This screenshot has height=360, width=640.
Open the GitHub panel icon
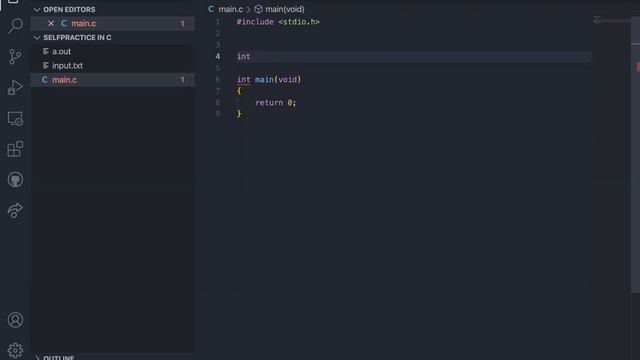click(x=15, y=180)
